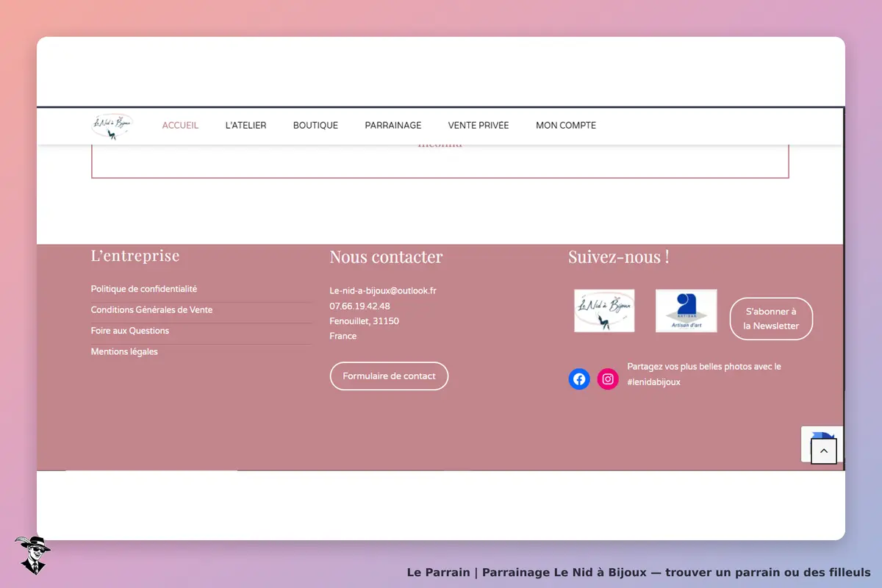Open Conditions Générales de Vente link
Image resolution: width=882 pixels, height=588 pixels.
(x=151, y=310)
